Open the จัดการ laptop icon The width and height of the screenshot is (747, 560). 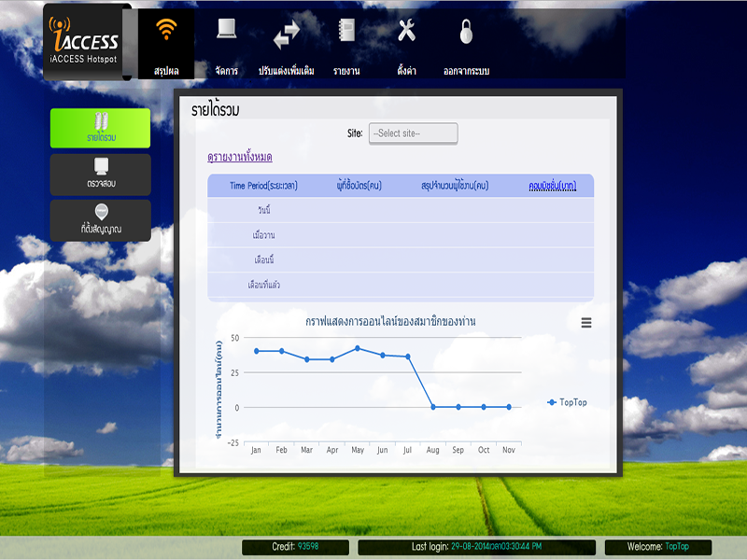point(227,29)
